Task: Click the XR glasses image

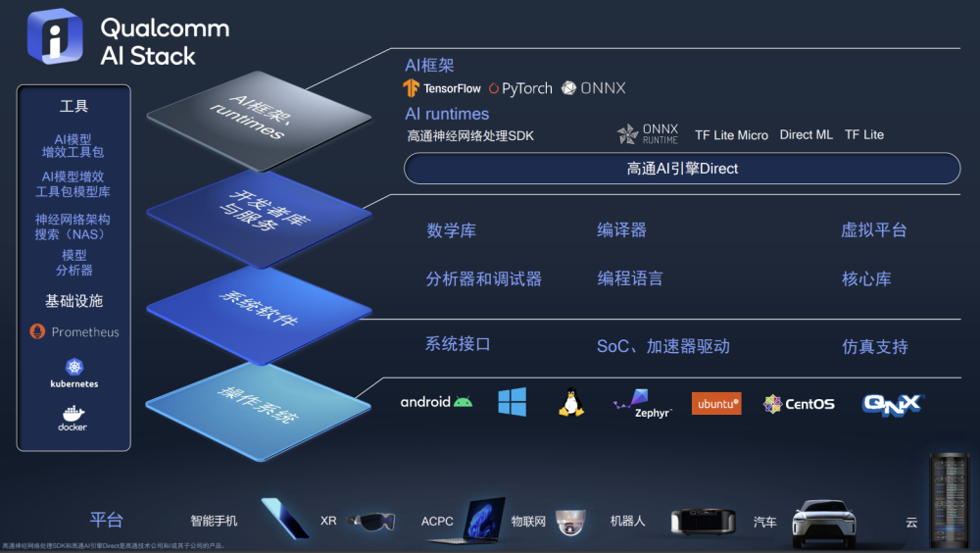Action: click(371, 521)
